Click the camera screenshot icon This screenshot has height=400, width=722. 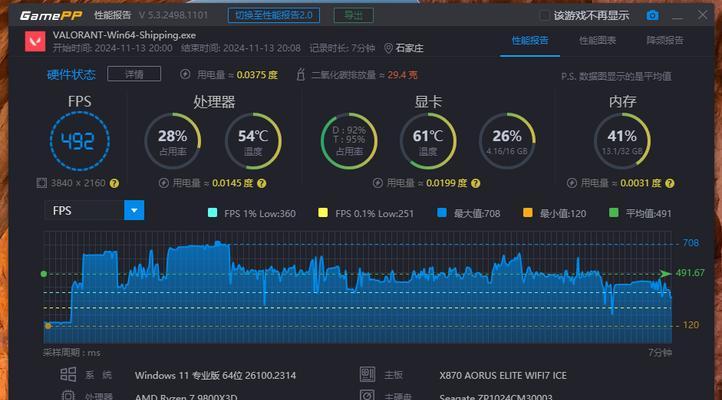pyautogui.click(x=652, y=15)
